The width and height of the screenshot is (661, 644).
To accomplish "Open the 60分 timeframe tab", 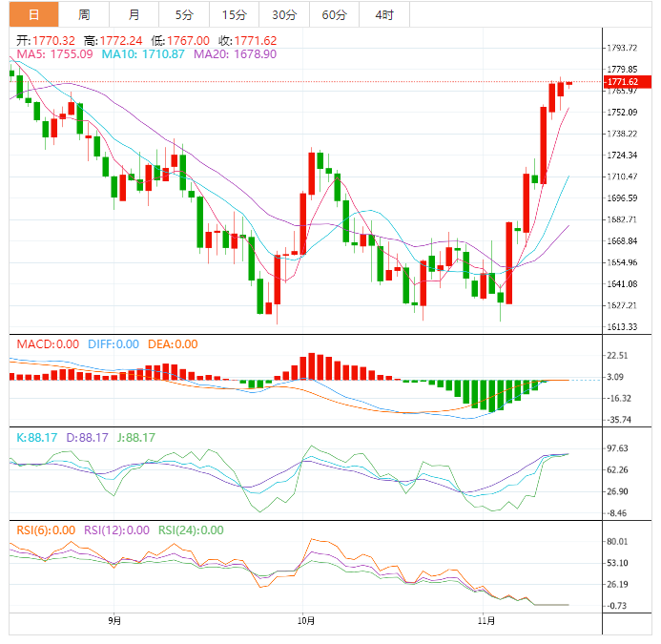I will point(334,14).
